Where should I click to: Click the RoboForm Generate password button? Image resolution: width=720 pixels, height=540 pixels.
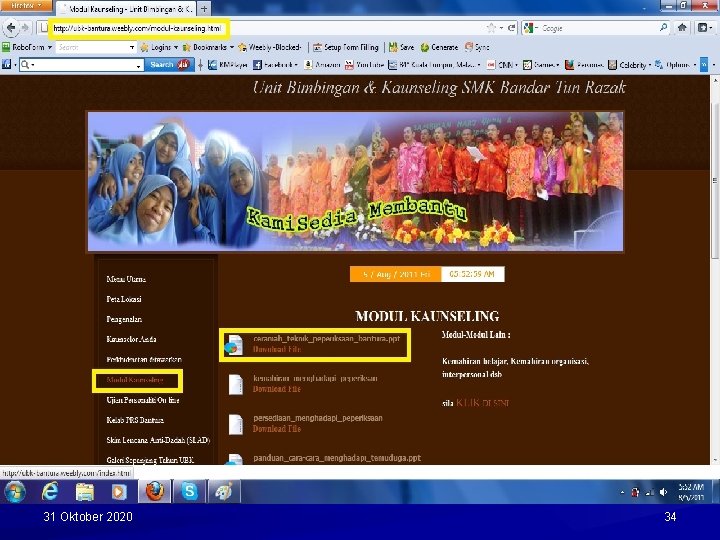(439, 47)
